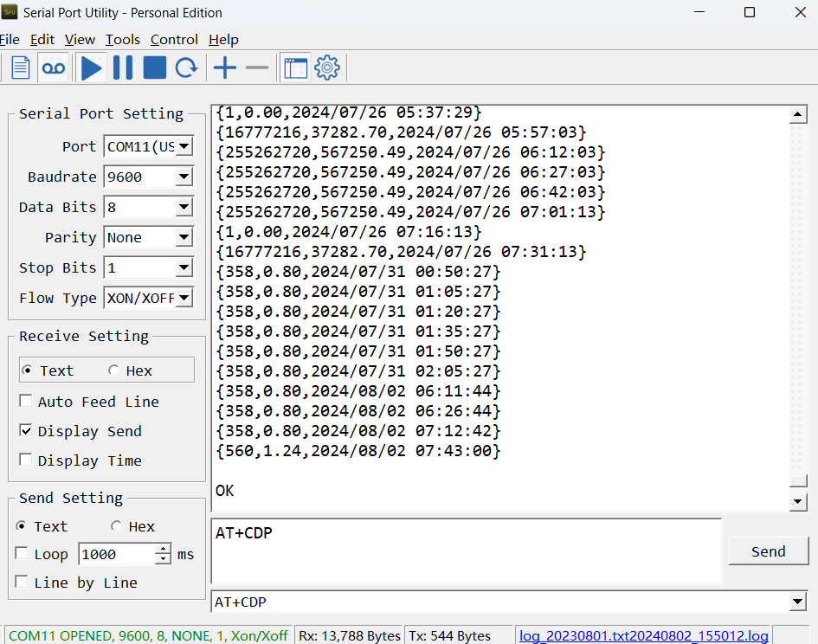This screenshot has height=644, width=818.
Task: Click the OK response line
Action: pyautogui.click(x=225, y=491)
